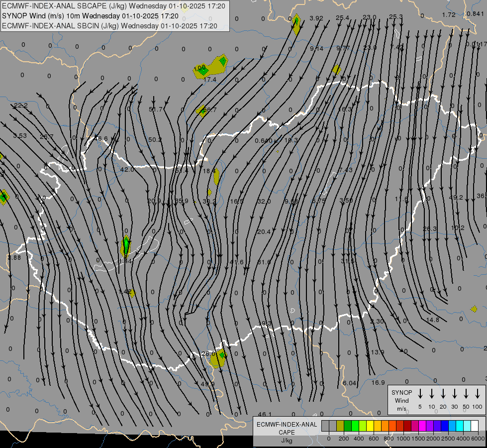The width and height of the screenshot is (487, 448).
Task: Click the 51.7 value on the map
Action: point(155,110)
